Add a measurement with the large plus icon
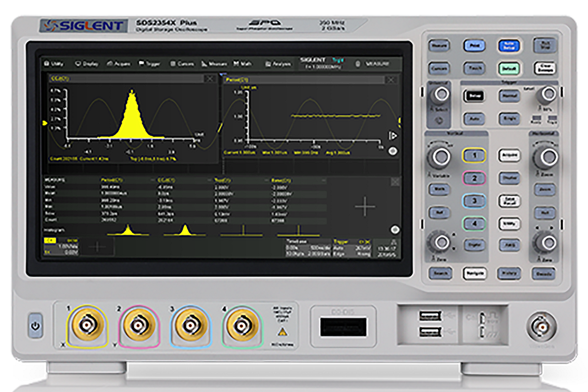The height and width of the screenshot is (392, 588). tap(365, 207)
